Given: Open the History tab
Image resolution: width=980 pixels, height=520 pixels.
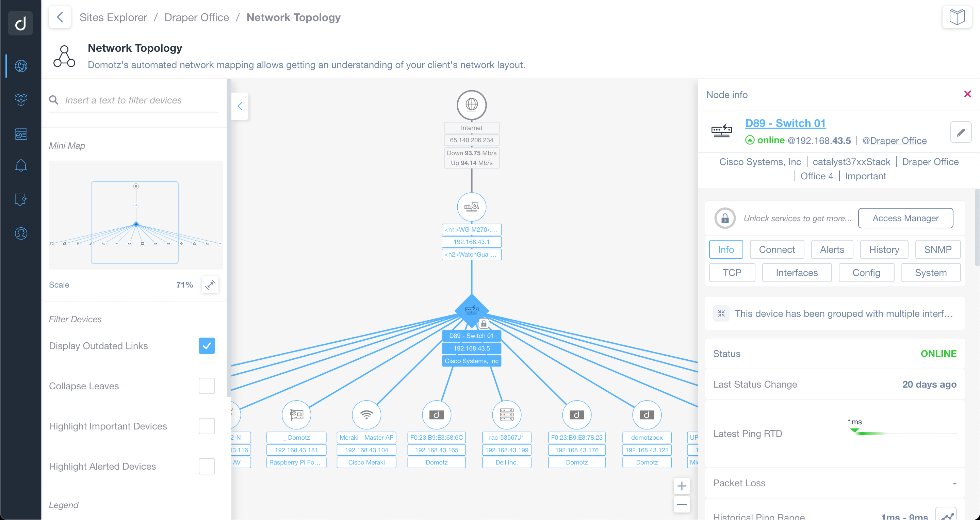Looking at the screenshot, I should [884, 249].
